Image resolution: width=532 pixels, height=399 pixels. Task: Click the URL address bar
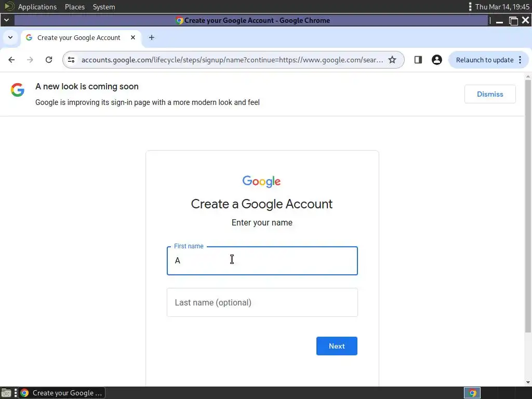click(232, 60)
